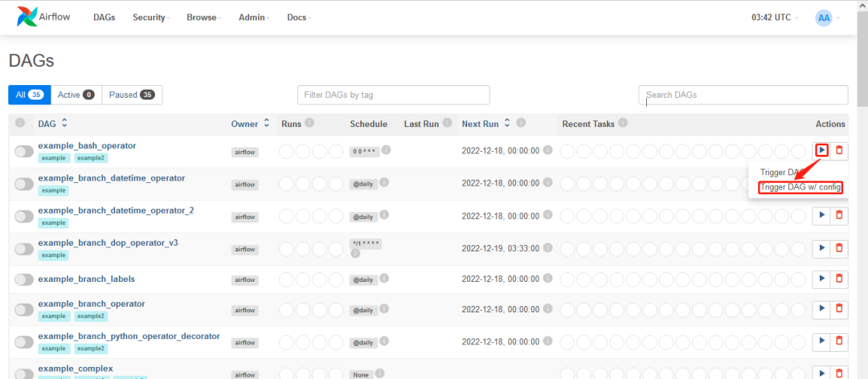
Task: Click the Airflow logo
Action: click(43, 17)
